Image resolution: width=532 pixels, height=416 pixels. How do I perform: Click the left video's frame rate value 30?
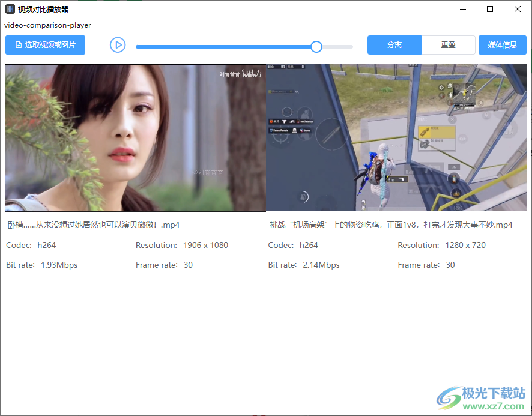[189, 265]
